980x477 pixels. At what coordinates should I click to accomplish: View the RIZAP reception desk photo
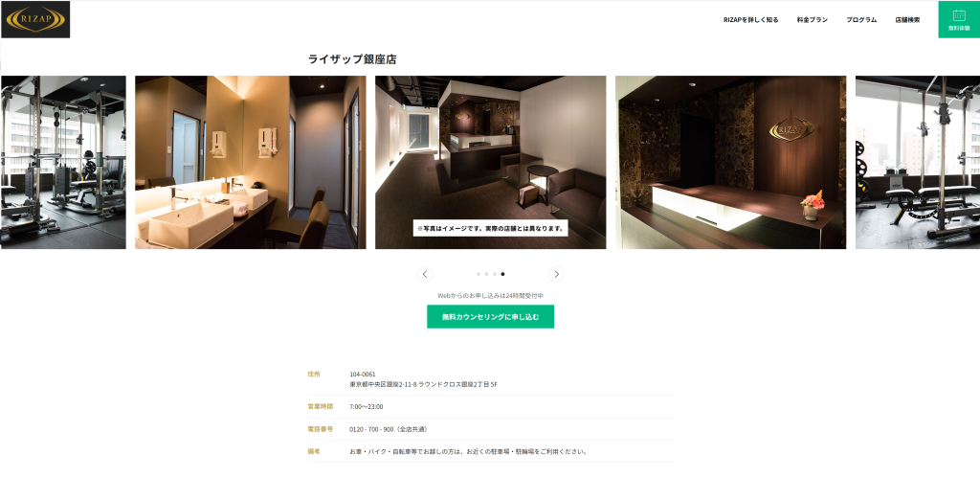pyautogui.click(x=730, y=163)
